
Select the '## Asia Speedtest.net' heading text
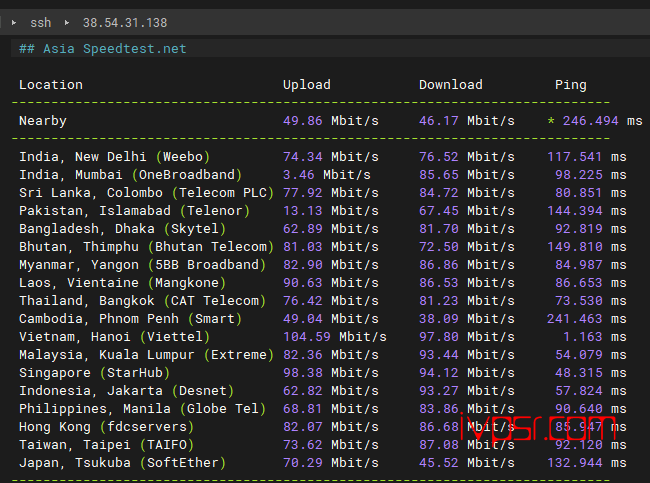[x=102, y=49]
